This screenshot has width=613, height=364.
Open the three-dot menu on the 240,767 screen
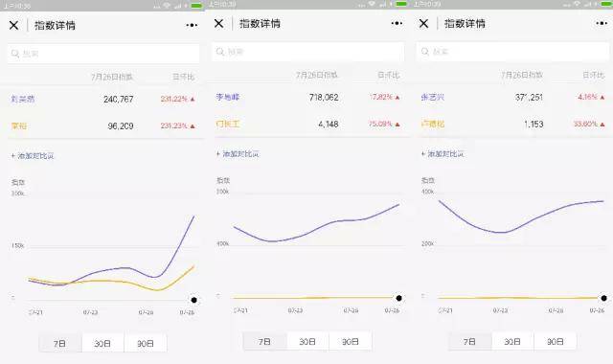pos(192,26)
